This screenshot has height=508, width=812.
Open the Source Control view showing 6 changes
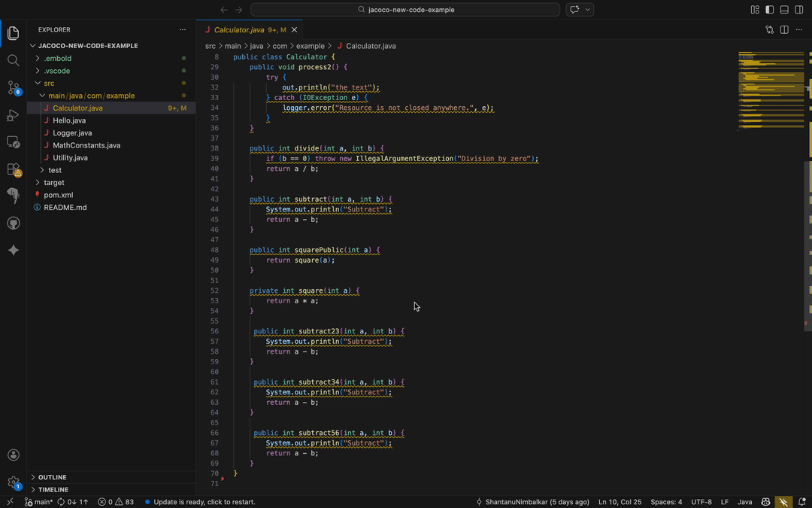click(13, 88)
